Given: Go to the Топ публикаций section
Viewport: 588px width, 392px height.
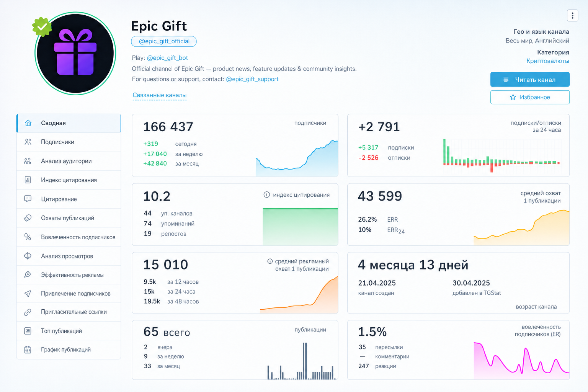Looking at the screenshot, I should pyautogui.click(x=69, y=331).
